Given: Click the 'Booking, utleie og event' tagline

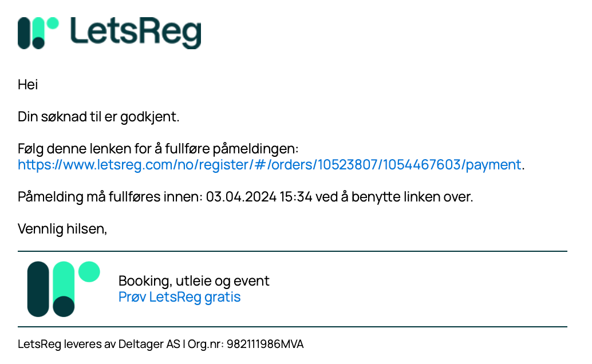Looking at the screenshot, I should (194, 280).
